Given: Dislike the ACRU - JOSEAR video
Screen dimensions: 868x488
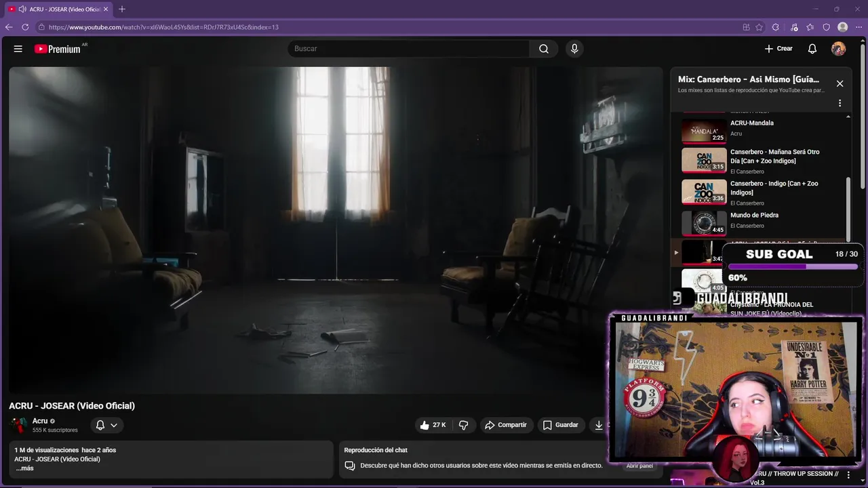Looking at the screenshot, I should tap(464, 425).
